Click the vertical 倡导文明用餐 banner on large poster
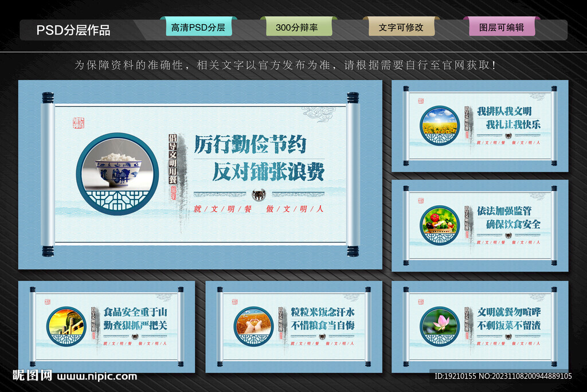The width and height of the screenshot is (587, 392). point(173,159)
